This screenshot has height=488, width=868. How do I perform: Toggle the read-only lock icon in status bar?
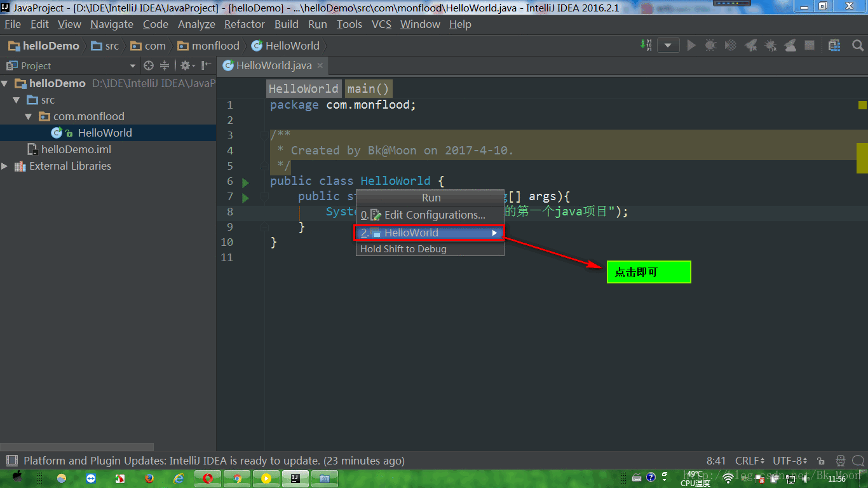click(x=822, y=461)
